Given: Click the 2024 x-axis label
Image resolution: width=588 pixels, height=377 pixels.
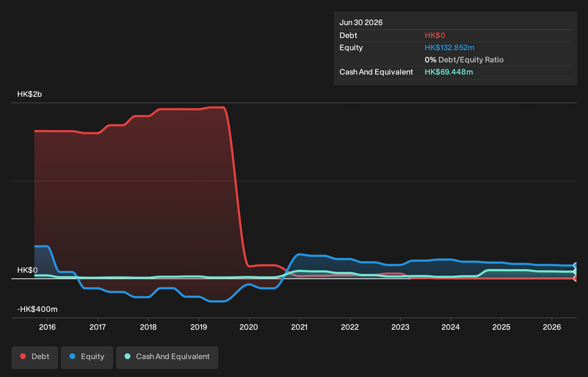Looking at the screenshot, I should tap(451, 327).
